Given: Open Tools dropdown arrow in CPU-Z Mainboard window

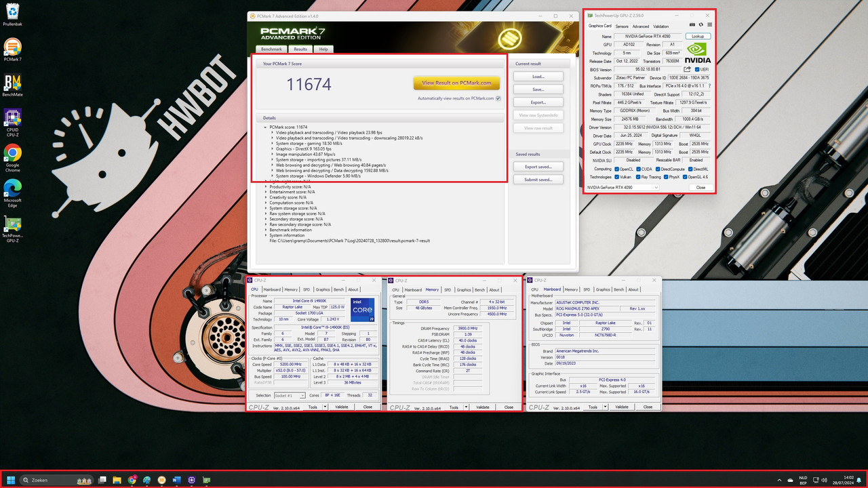Looking at the screenshot, I should (x=604, y=407).
